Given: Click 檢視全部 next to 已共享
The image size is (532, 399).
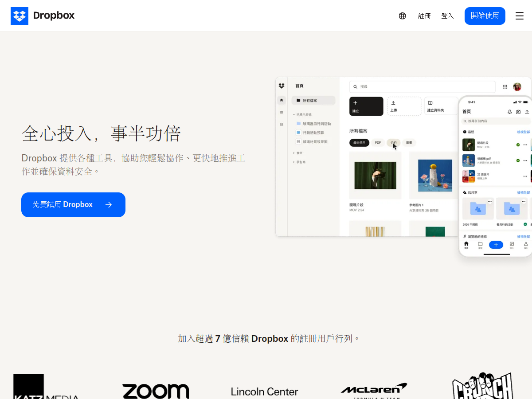Looking at the screenshot, I should click(524, 193).
